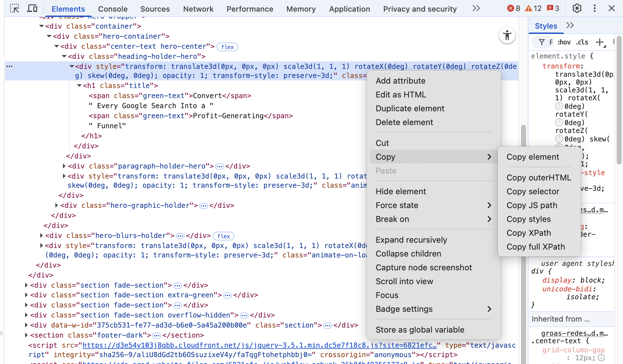Choose Edit as HTML from context menu
This screenshot has width=623, height=364.
click(x=434, y=95)
